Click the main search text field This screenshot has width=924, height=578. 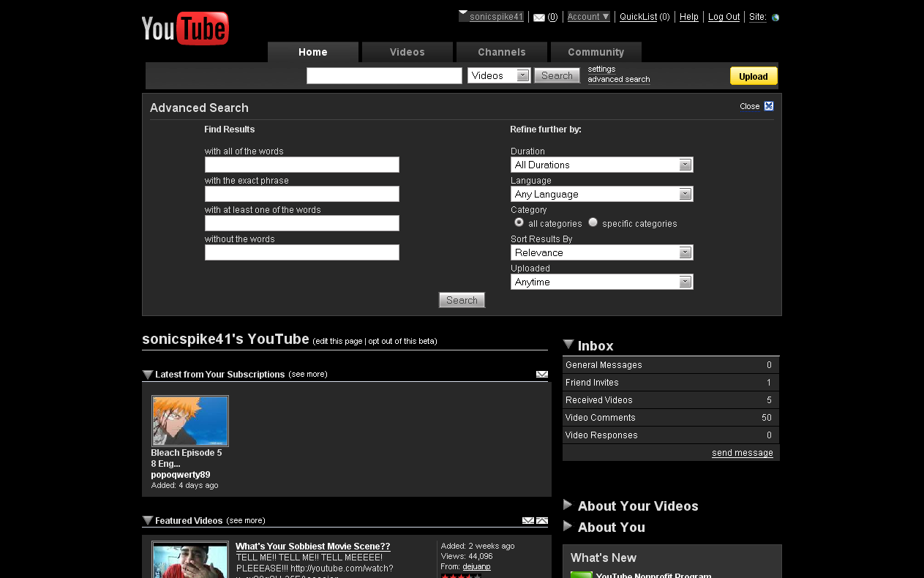pyautogui.click(x=384, y=76)
